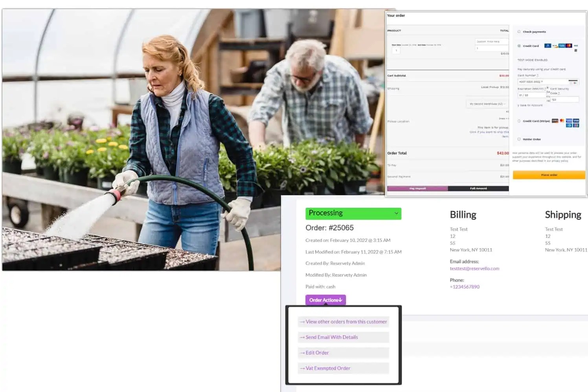Switch to the Full Amount payment tab

[x=479, y=189]
